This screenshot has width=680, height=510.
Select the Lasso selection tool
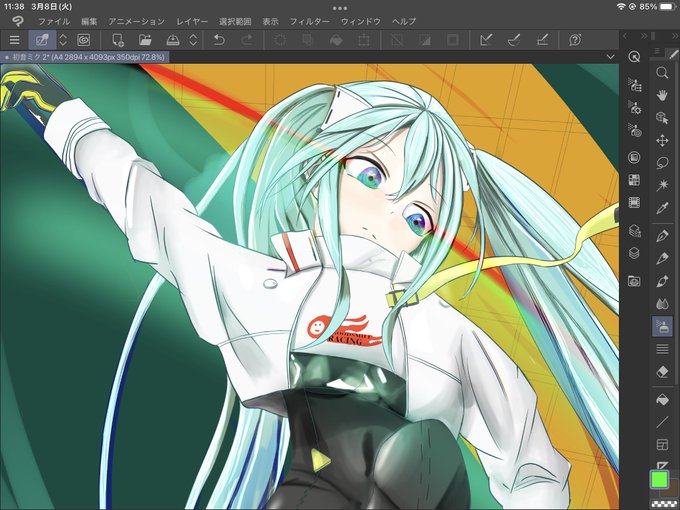coord(662,163)
